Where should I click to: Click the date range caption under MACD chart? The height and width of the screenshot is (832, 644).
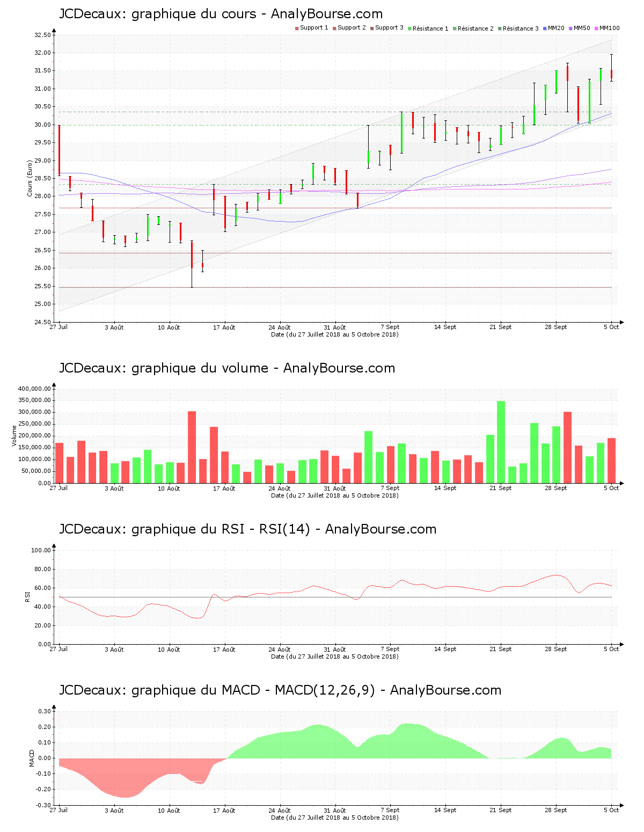point(335,818)
